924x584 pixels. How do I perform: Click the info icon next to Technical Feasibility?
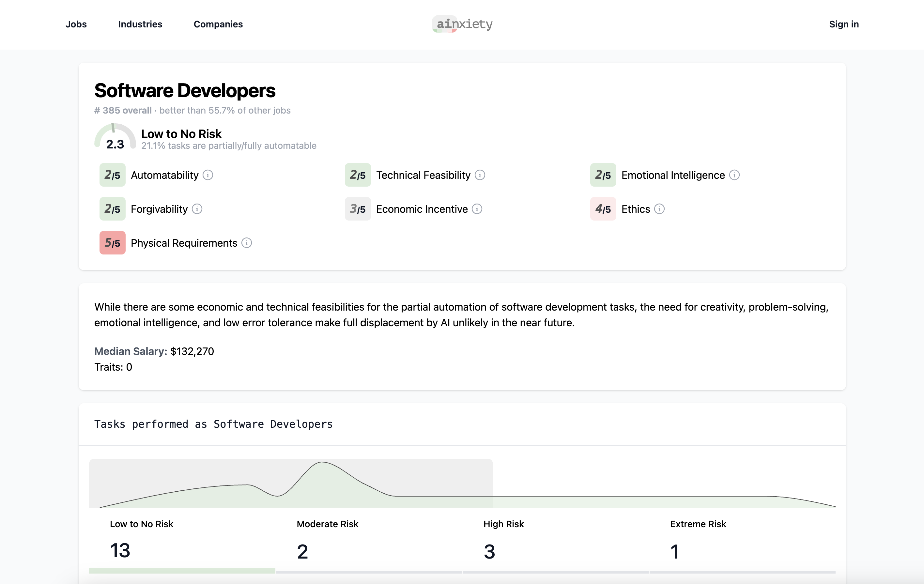click(x=480, y=175)
